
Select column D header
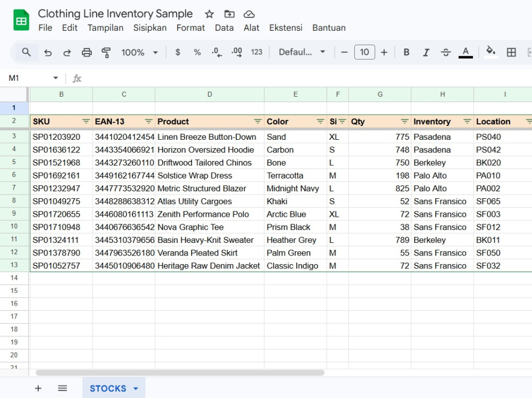pyautogui.click(x=210, y=94)
